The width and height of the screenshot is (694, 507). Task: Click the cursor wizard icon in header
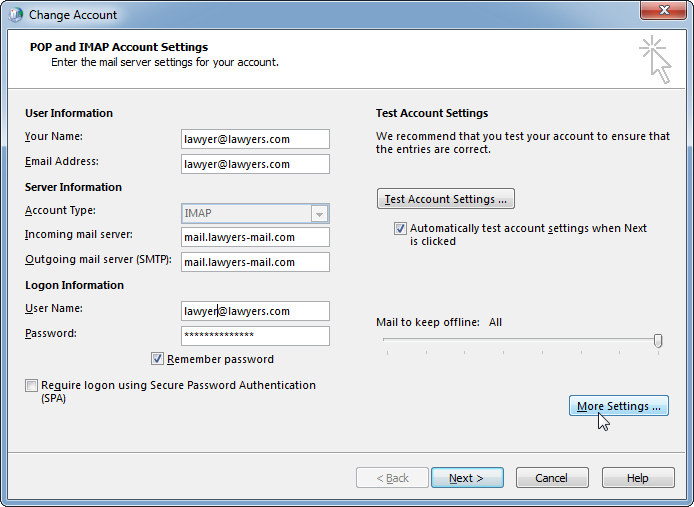coord(655,58)
